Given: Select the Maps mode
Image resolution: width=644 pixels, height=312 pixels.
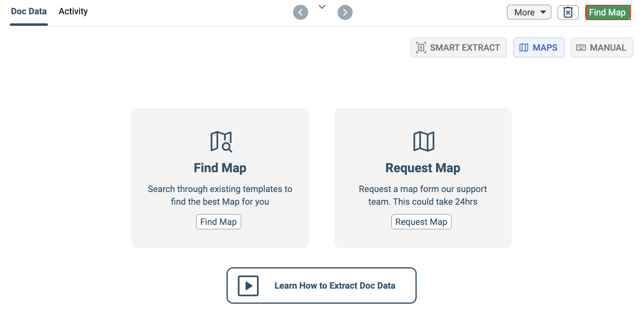Looking at the screenshot, I should click(539, 48).
